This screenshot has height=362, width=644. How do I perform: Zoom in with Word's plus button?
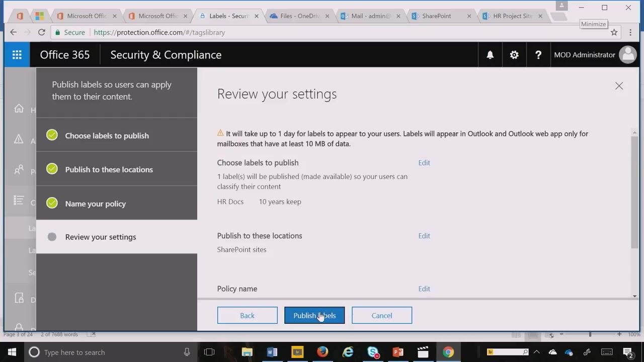pyautogui.click(x=619, y=334)
